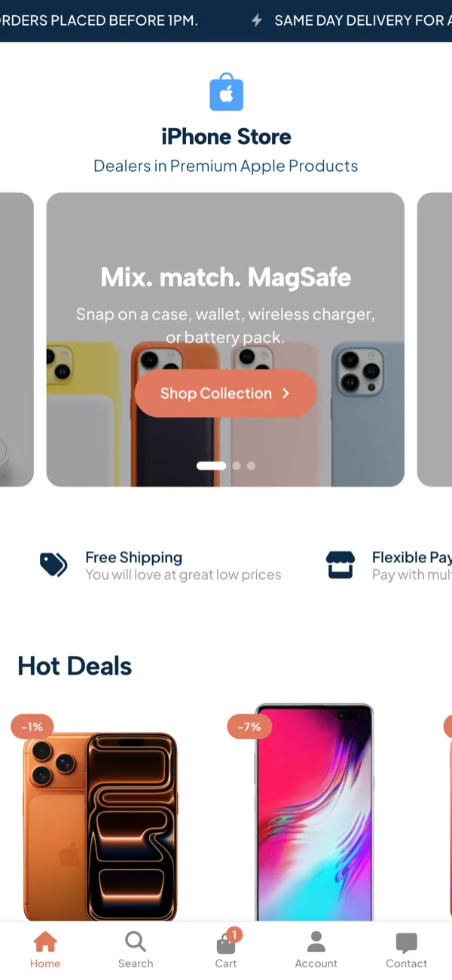Show the next banner slide on right
Screen dimensions: 452x980
click(x=435, y=339)
